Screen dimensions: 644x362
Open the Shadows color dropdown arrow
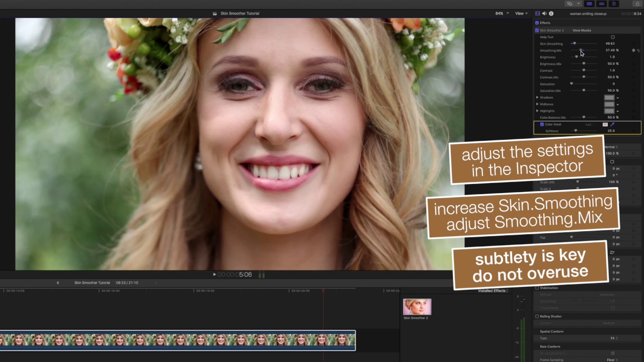618,98
